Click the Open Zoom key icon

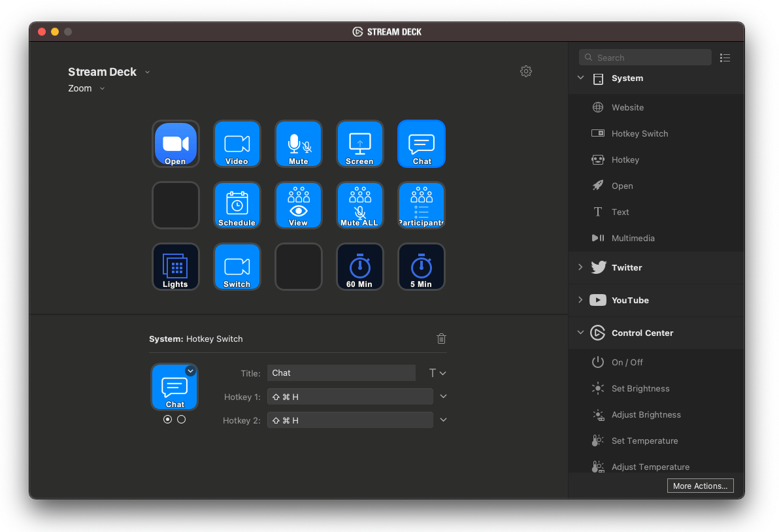pyautogui.click(x=175, y=144)
